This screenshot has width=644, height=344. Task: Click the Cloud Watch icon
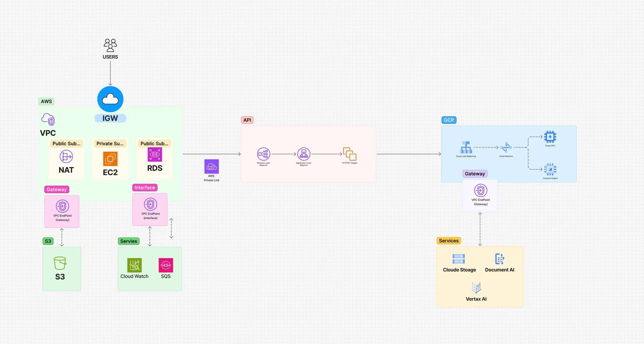click(135, 265)
